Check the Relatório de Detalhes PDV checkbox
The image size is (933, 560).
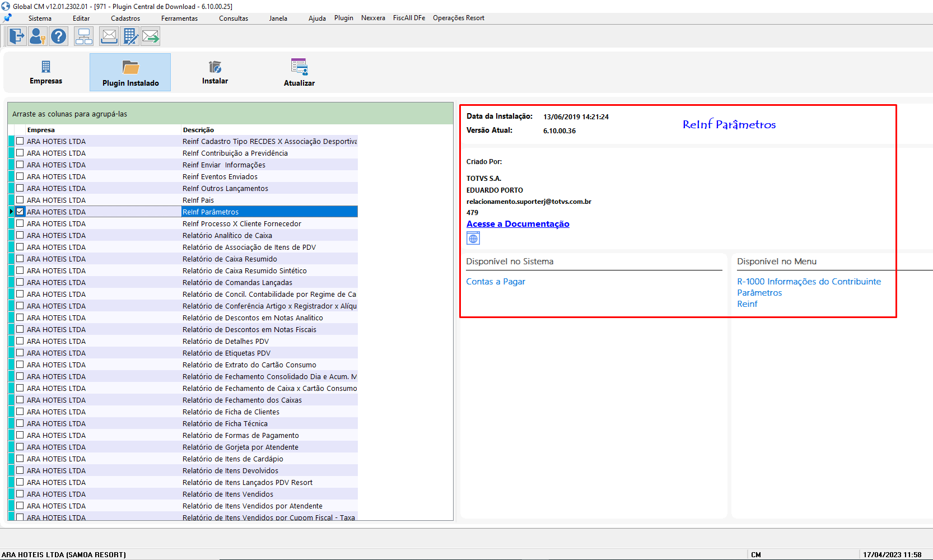(20, 341)
